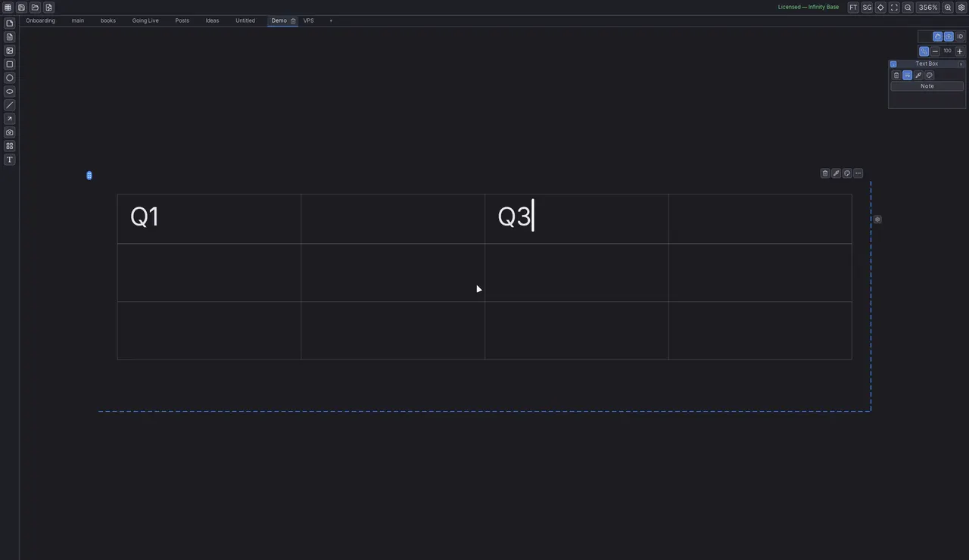Add a new tab with plus

(x=331, y=20)
